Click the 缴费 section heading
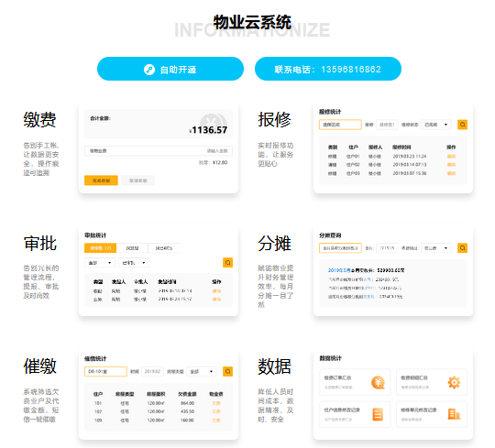 [39, 120]
